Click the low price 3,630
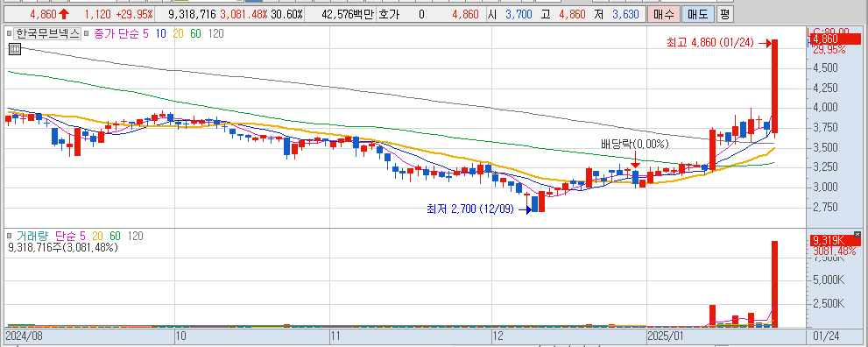Screen dimensions: 868x347 coord(625,14)
